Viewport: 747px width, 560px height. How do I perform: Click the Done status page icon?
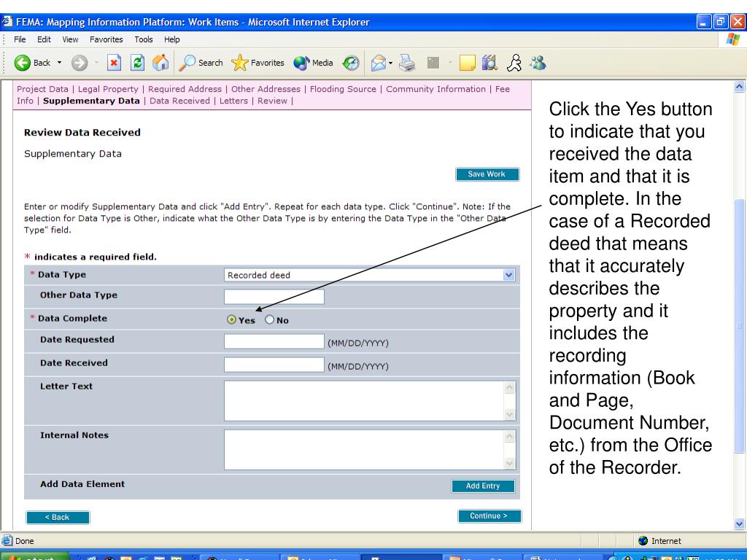[x=7, y=541]
